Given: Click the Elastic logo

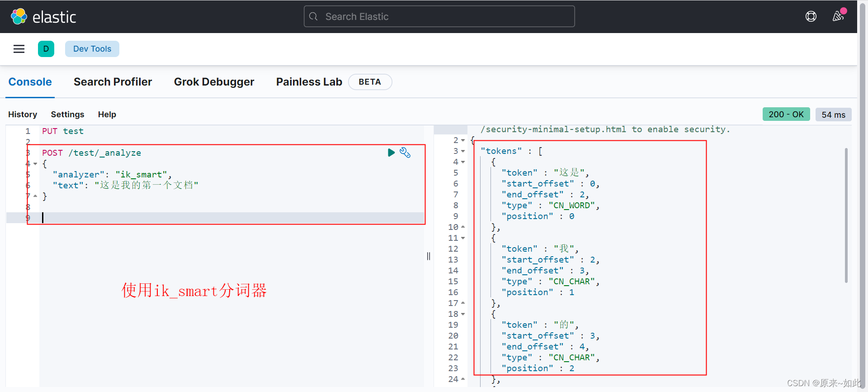Looking at the screenshot, I should [43, 17].
